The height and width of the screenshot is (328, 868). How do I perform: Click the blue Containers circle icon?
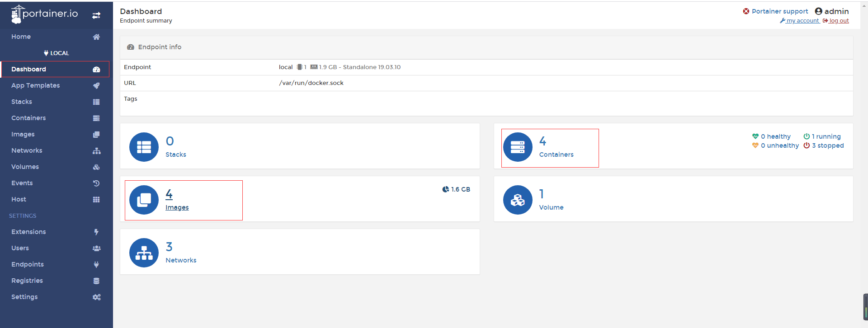518,147
